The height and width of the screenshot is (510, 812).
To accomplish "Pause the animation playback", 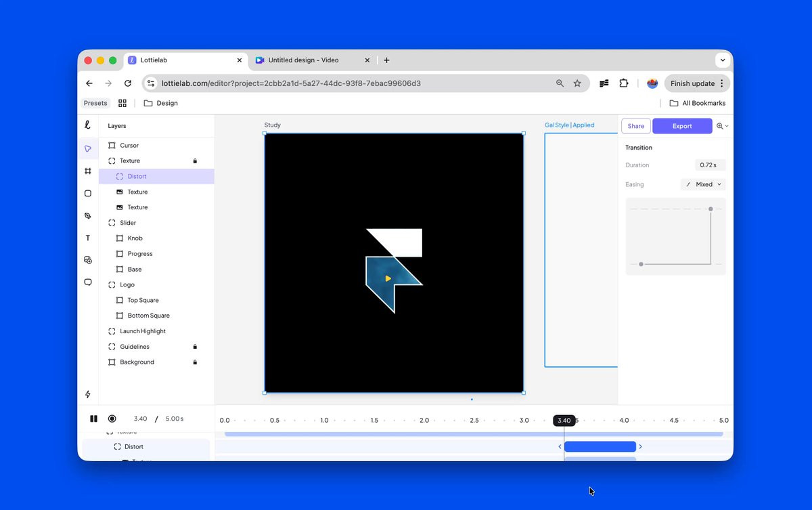I will [x=94, y=419].
